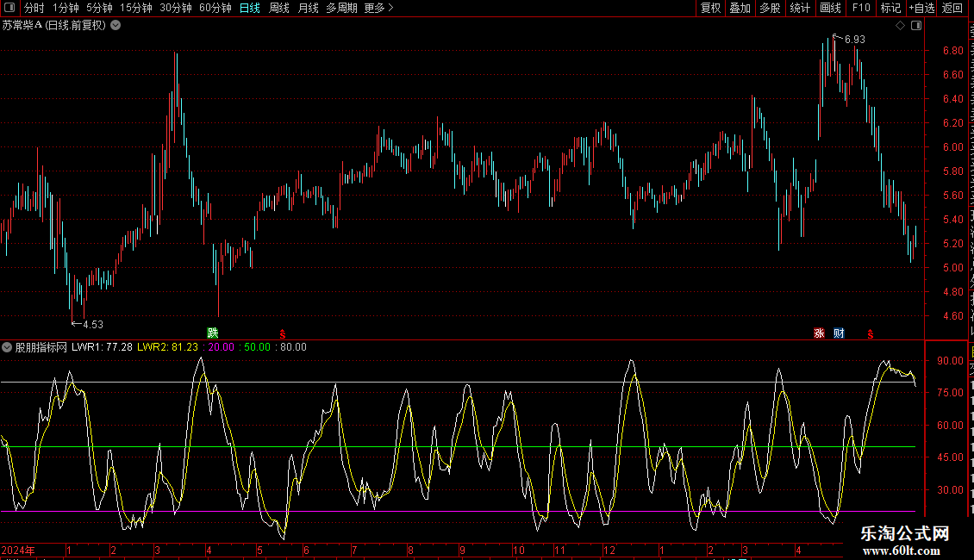Click the 叠加 overlay button
974x560 pixels.
pyautogui.click(x=740, y=8)
